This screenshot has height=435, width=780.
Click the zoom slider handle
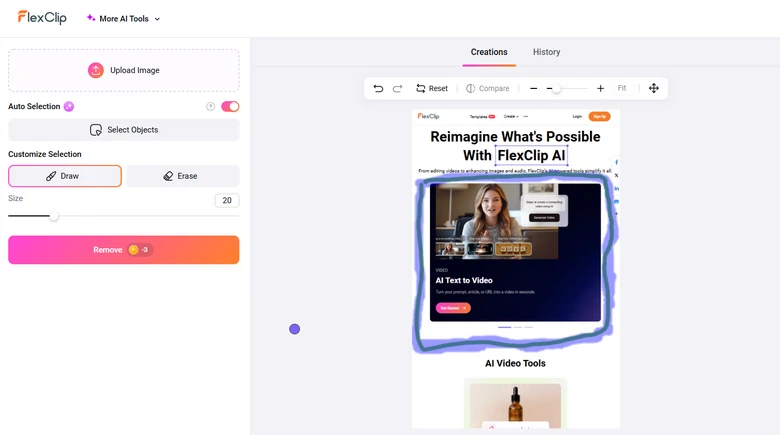pos(556,89)
